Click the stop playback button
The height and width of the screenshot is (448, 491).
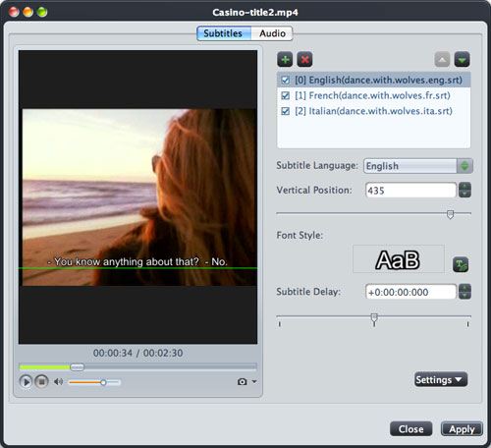tap(41, 382)
